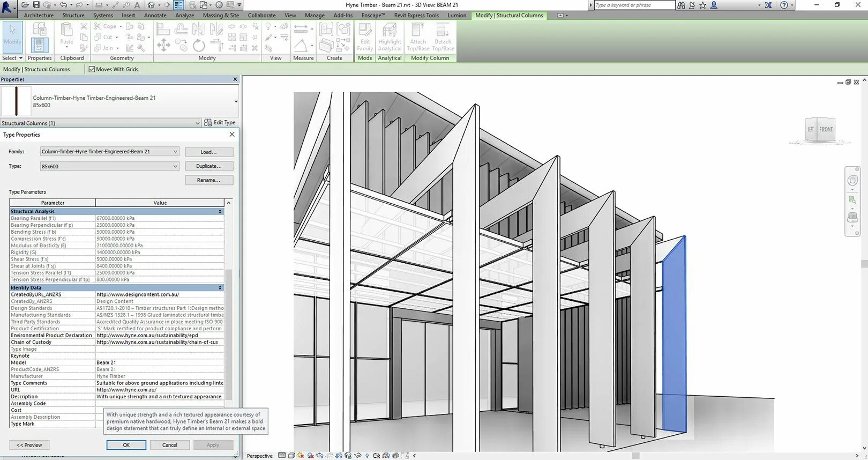
Task: Toggle the Properties palette ribbon button
Action: coord(40,45)
